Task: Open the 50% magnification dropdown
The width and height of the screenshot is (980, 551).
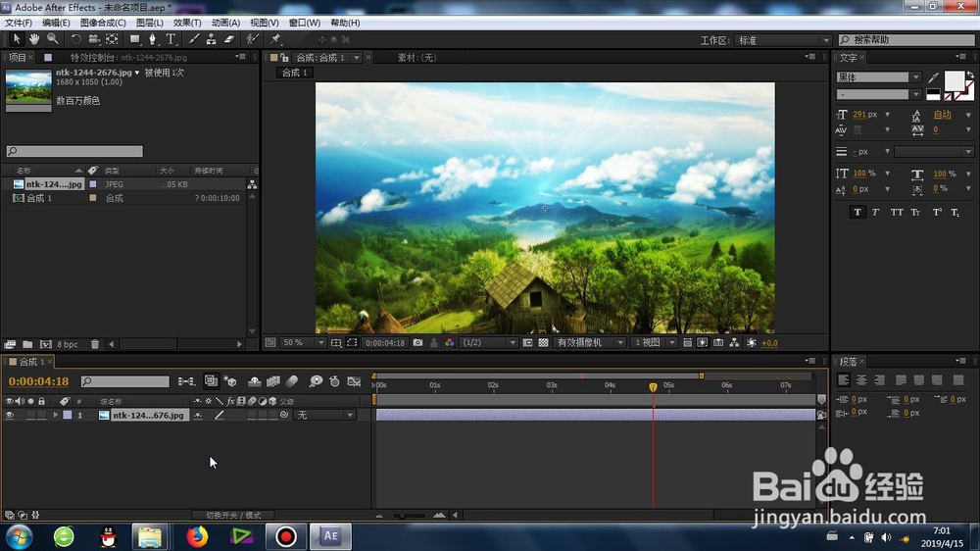Action: tap(303, 343)
